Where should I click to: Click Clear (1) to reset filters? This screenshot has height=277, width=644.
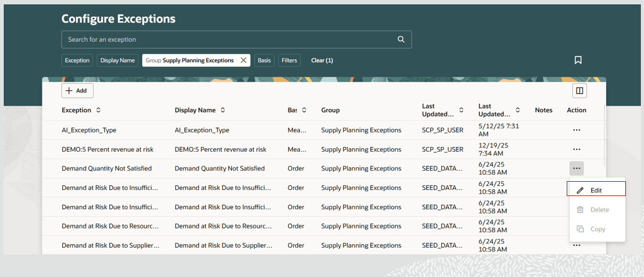click(x=322, y=60)
